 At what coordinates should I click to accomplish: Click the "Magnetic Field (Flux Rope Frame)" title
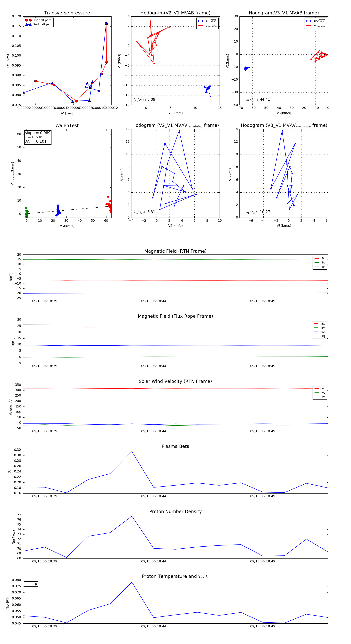tap(175, 316)
